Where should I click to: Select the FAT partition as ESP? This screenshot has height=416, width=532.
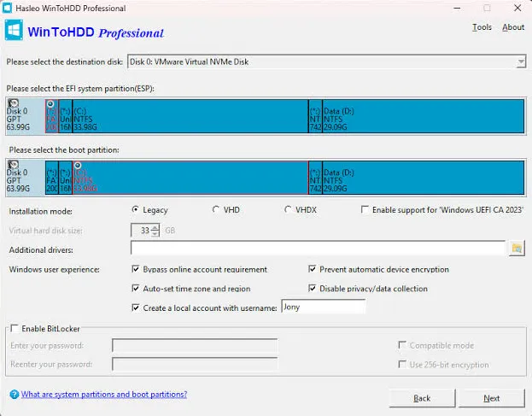[x=51, y=116]
